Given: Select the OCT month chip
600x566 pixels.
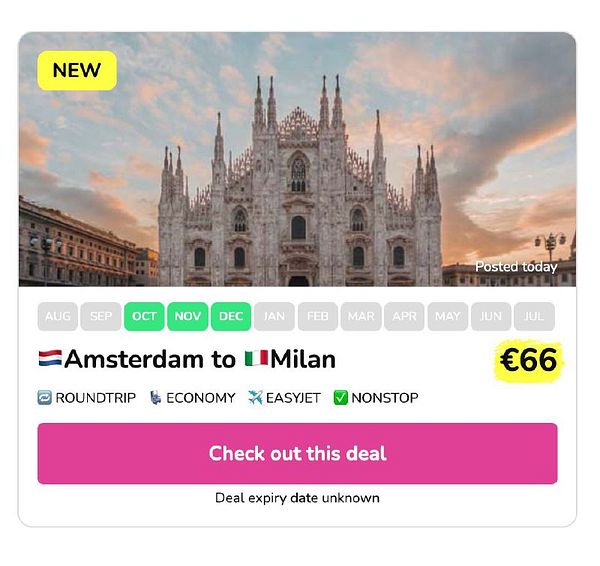Looking at the screenshot, I should point(144,316).
